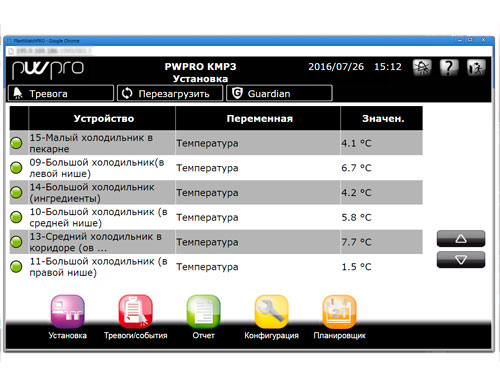Click the alarm siren icon in header
The image size is (500, 385).
tap(422, 67)
